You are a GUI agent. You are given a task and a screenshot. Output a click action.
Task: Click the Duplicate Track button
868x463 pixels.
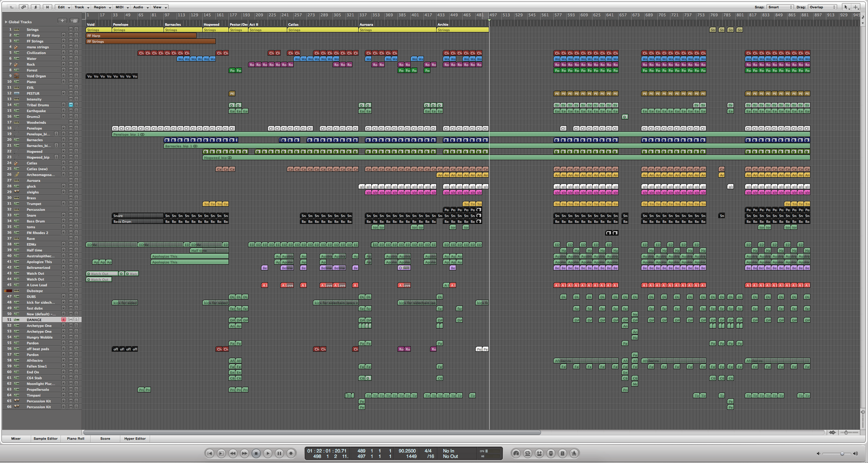74,21
